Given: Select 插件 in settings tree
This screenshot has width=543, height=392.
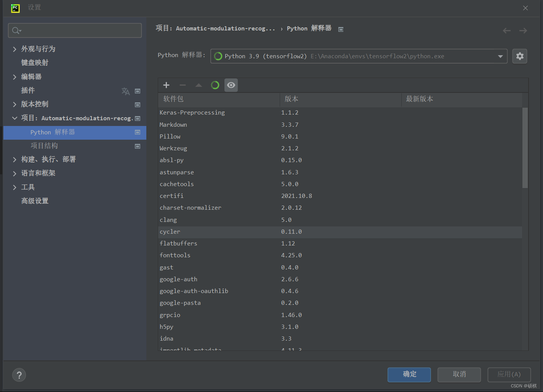Looking at the screenshot, I should 28,91.
